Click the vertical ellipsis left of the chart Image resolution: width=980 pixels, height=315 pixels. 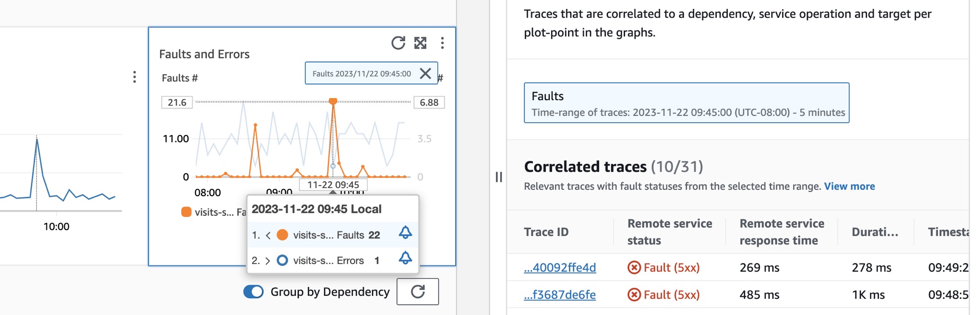tap(134, 77)
